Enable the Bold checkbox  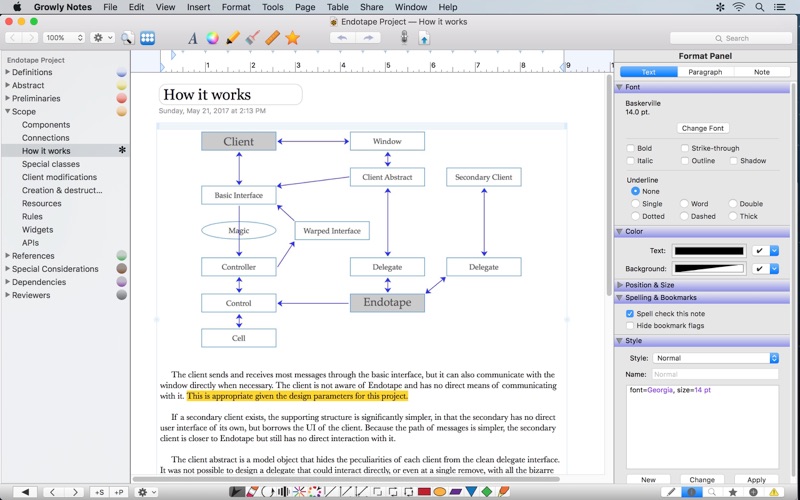(631, 148)
